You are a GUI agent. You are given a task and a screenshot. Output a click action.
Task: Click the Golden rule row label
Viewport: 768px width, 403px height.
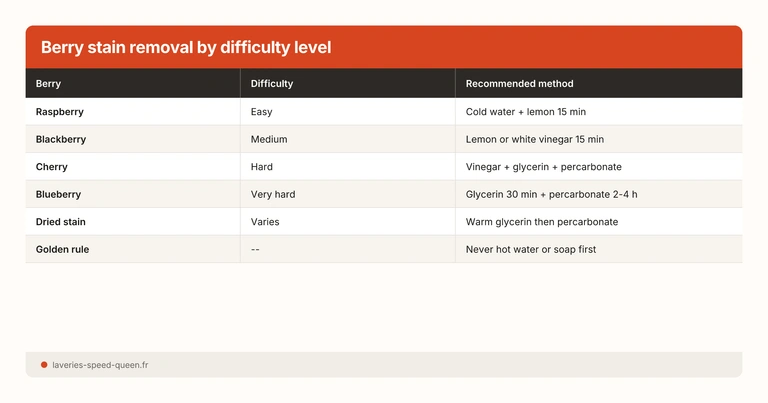point(62,249)
